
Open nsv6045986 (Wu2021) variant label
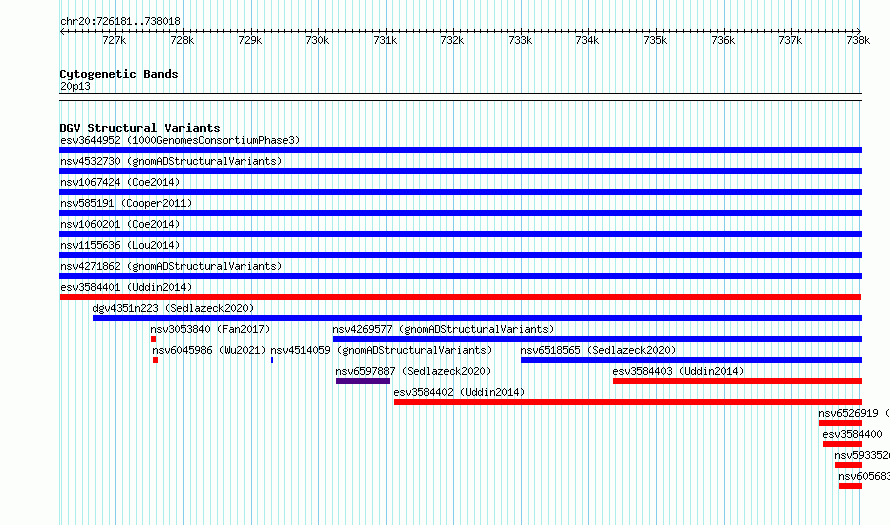tap(209, 350)
